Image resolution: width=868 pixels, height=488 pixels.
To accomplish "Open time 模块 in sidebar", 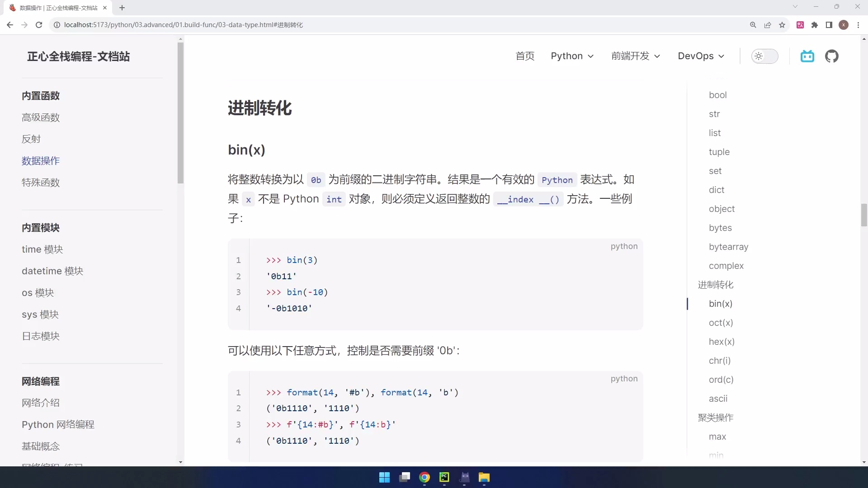I will point(42,249).
